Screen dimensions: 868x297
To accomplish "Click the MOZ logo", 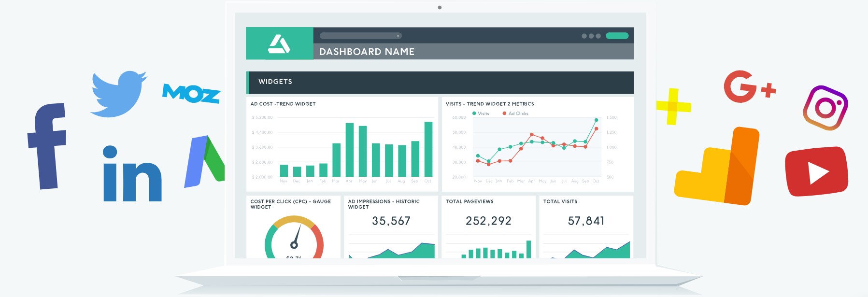I will coord(191,93).
